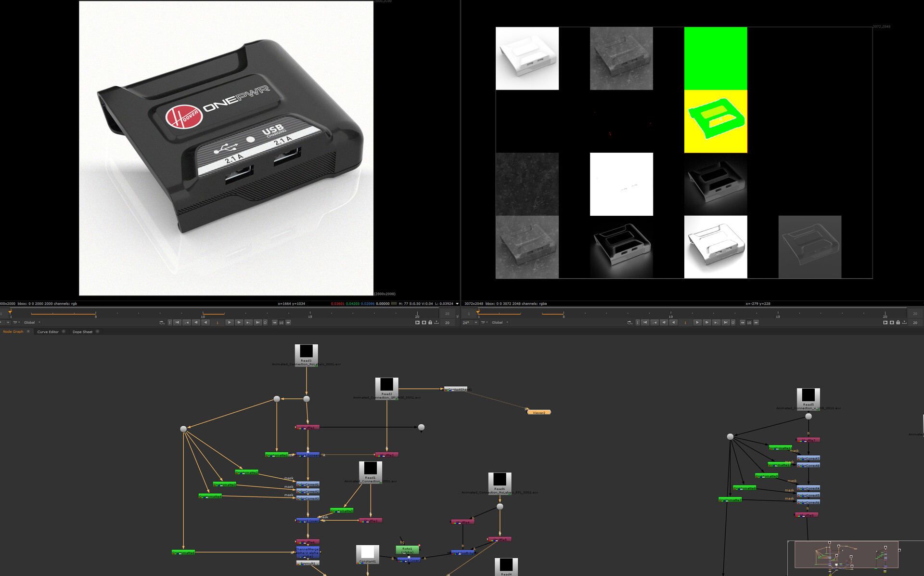The image size is (924, 576).
Task: Select the Cryptomatte2 node
Action: (247, 472)
